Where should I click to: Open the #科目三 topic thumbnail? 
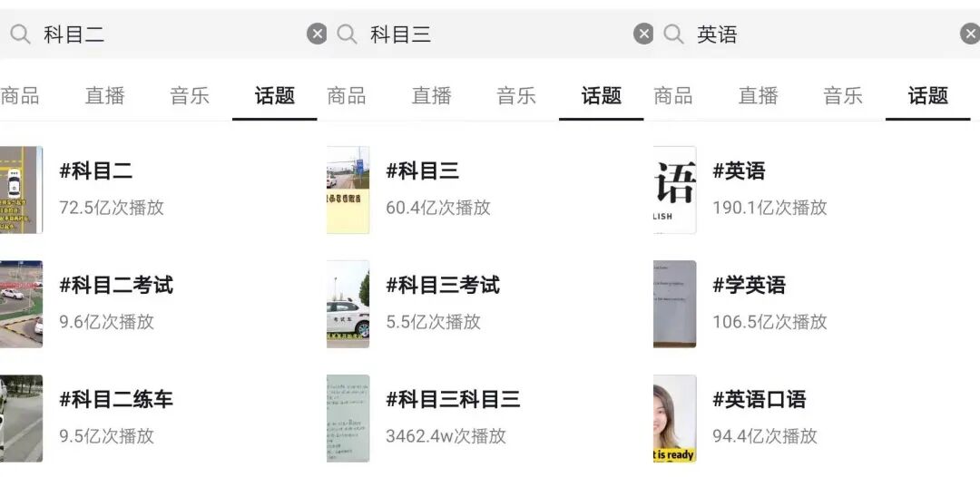(348, 190)
